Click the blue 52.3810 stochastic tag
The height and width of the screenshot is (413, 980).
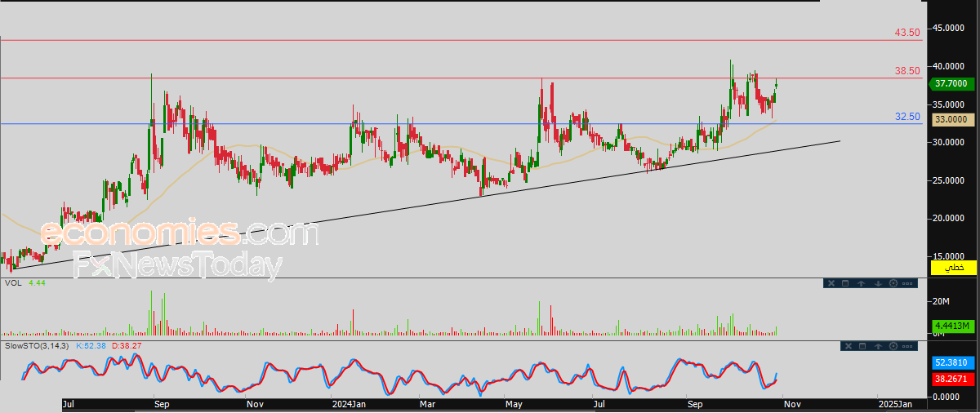[x=952, y=362]
